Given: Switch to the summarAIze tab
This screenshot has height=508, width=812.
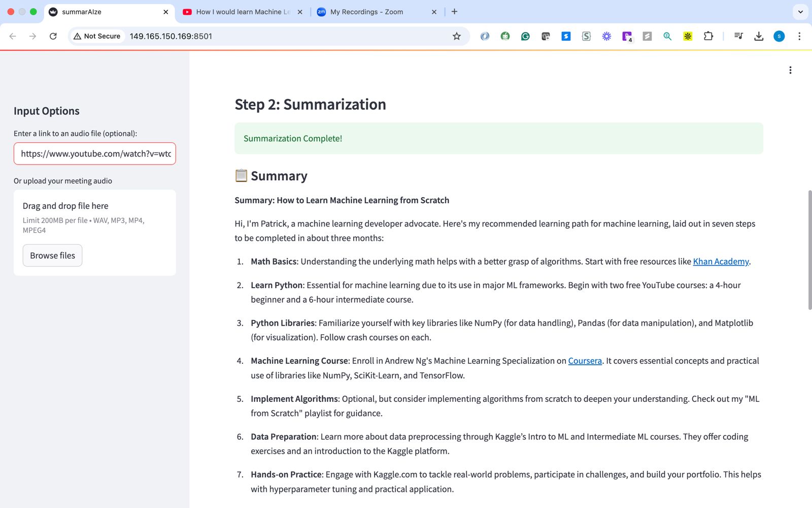Looking at the screenshot, I should pos(109,12).
